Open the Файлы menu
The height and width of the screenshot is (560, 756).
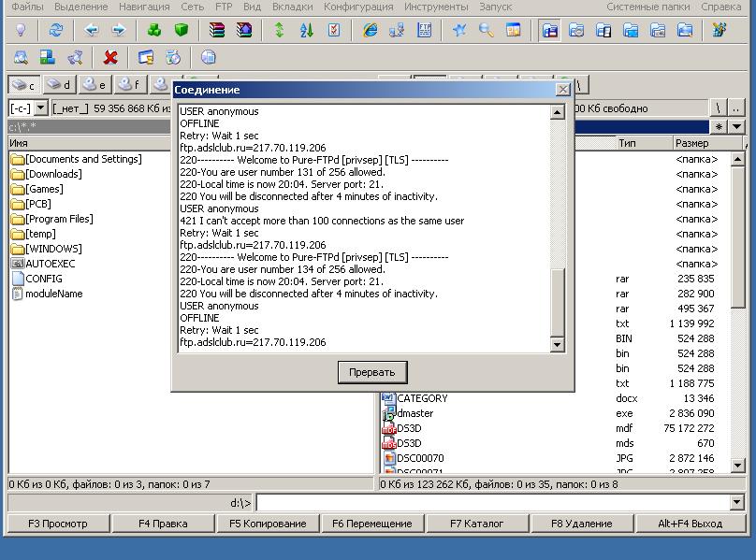tap(27, 7)
